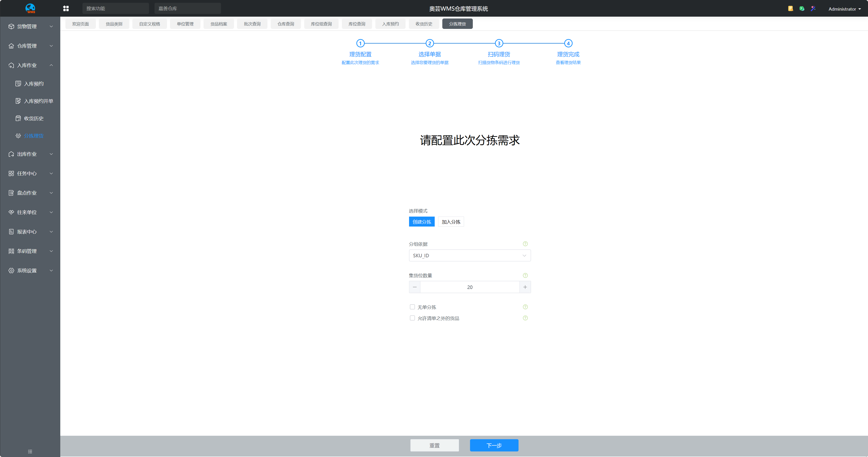Switch to the 收货历史 tab
Image resolution: width=868 pixels, height=457 pixels.
coord(424,24)
